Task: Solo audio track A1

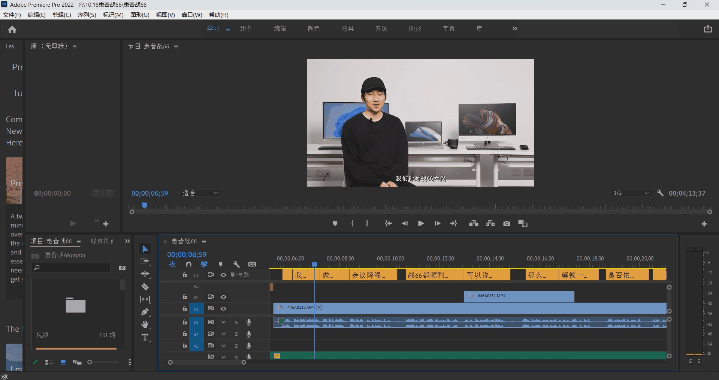Action: coord(236,322)
